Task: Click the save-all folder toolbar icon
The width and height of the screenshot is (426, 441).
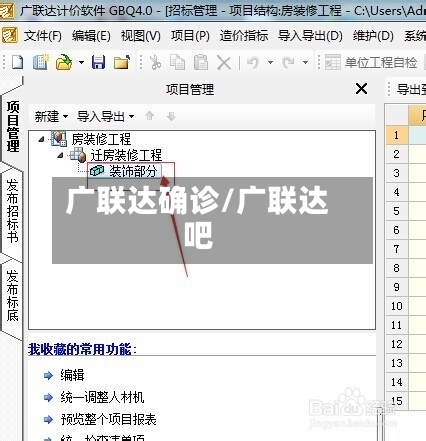Action: coord(122,62)
